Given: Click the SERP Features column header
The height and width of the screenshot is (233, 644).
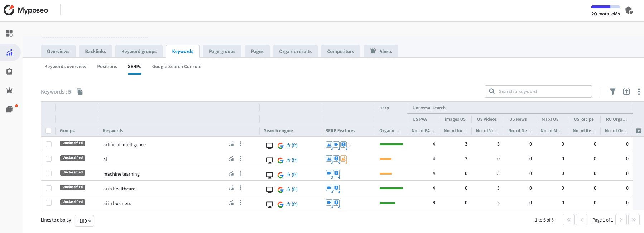Looking at the screenshot, I should point(340,131).
